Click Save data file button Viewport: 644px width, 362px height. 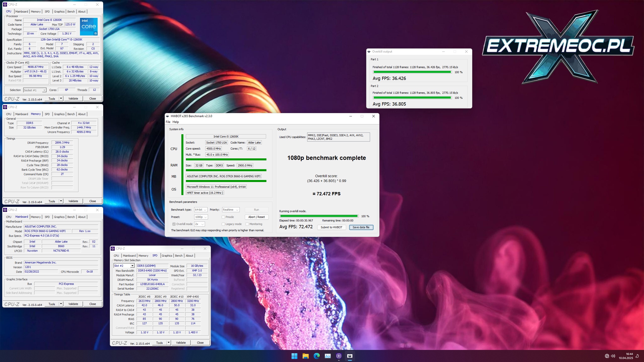(x=361, y=227)
